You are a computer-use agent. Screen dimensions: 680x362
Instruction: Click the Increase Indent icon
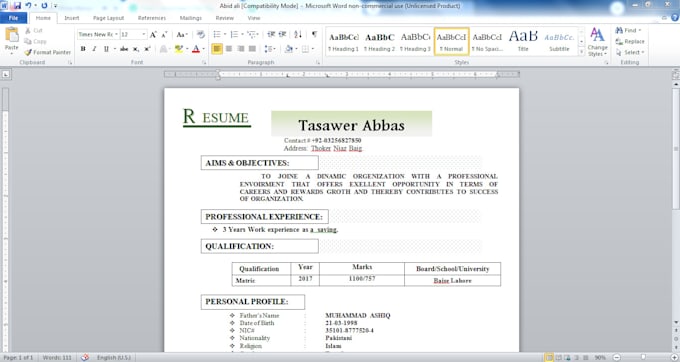(282, 35)
